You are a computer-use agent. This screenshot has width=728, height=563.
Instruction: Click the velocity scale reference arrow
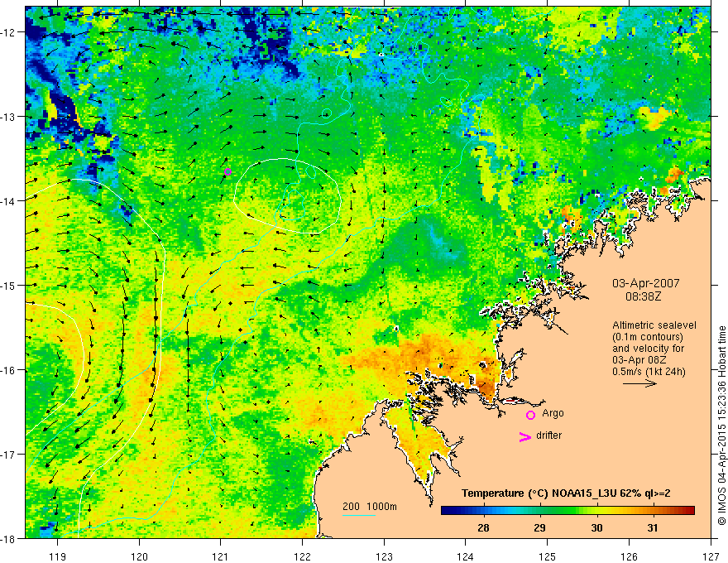coord(639,383)
